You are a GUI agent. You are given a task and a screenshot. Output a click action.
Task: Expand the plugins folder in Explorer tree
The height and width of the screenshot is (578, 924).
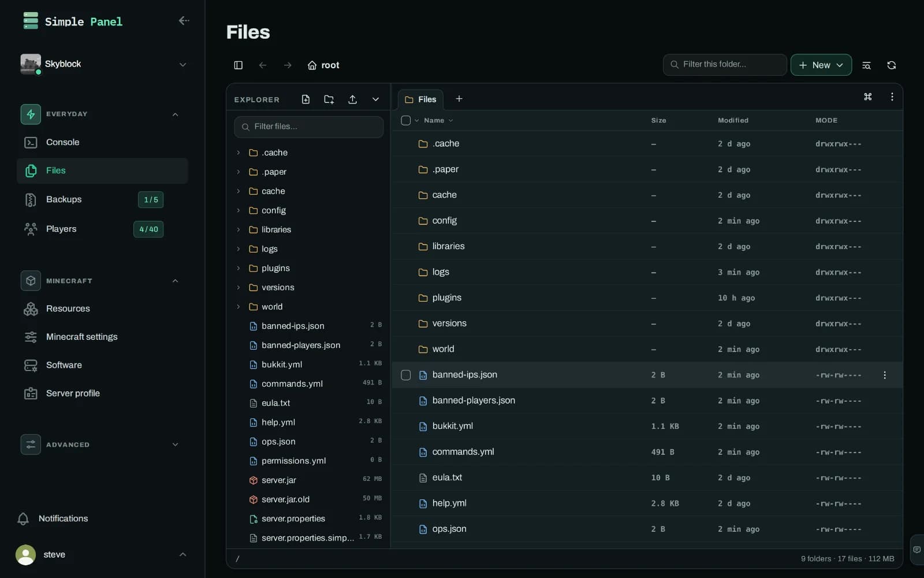pos(239,268)
